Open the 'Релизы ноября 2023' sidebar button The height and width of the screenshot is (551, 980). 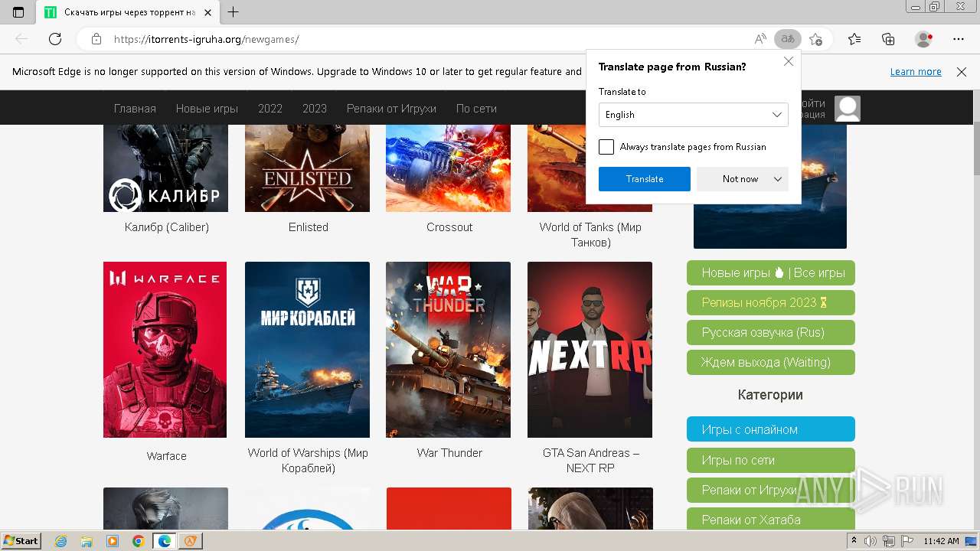pos(771,302)
